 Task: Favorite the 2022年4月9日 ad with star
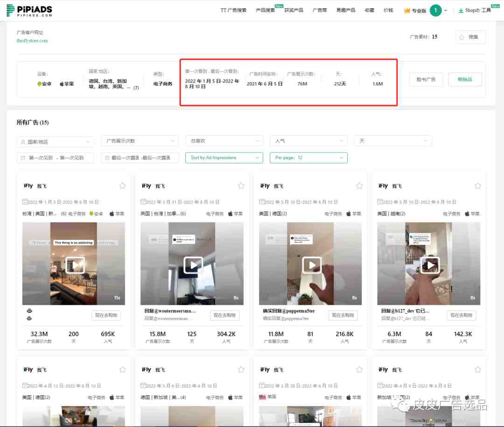click(x=478, y=370)
